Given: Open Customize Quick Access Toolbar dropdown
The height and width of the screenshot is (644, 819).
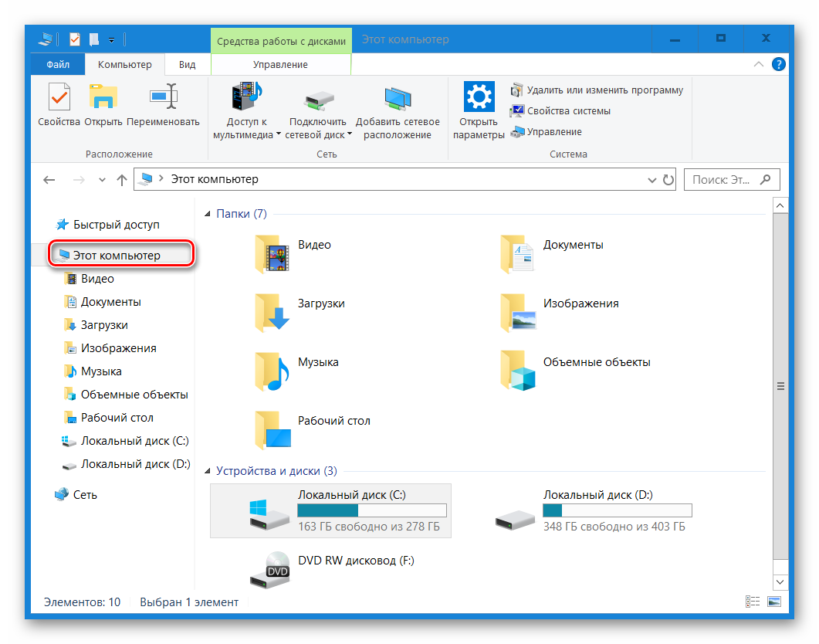Looking at the screenshot, I should [111, 39].
